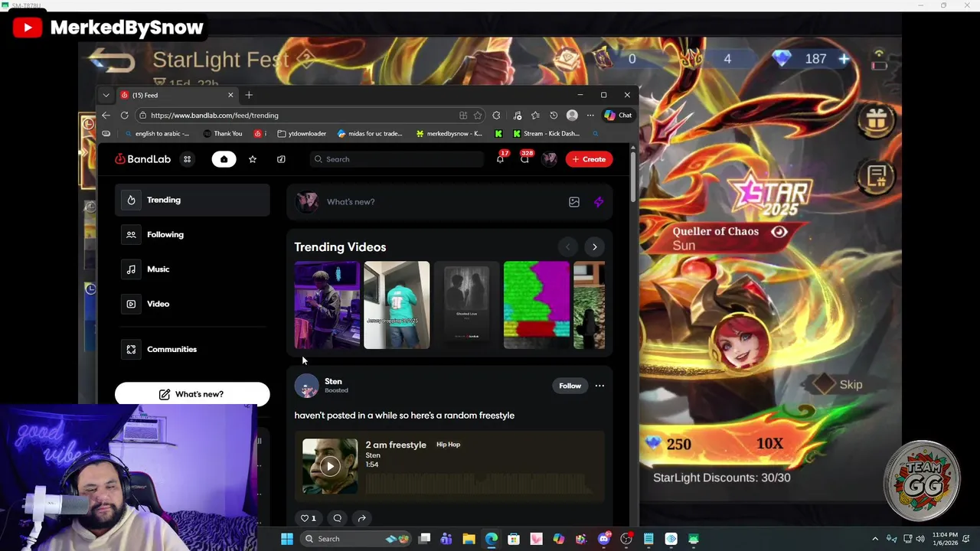Viewport: 980px width, 551px height.
Task: Open the BandLab apps grid menu
Action: 187,159
